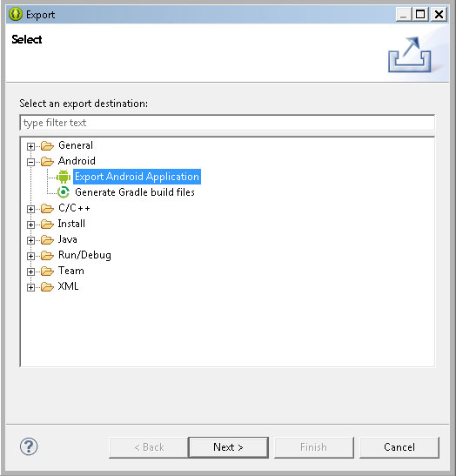The height and width of the screenshot is (476, 456).
Task: Expand the XML category
Action: click(30, 287)
